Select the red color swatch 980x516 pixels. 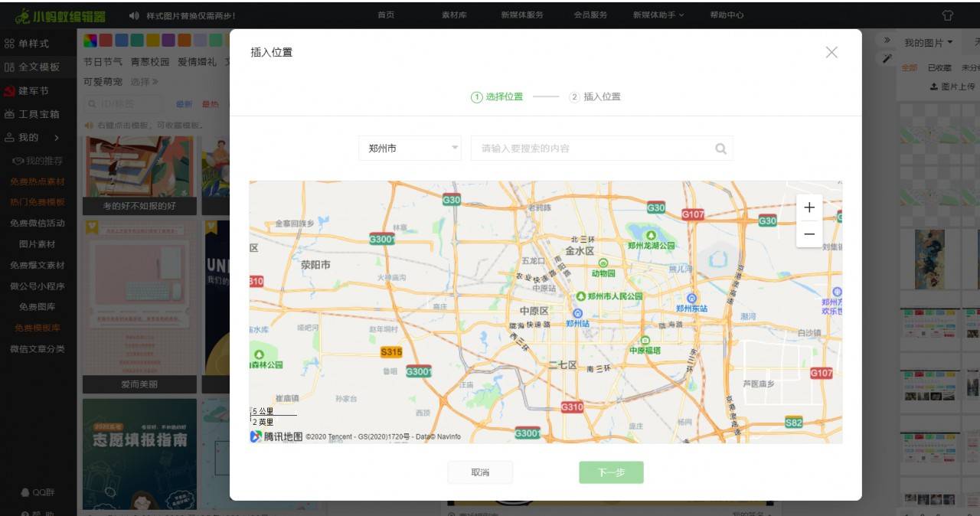pyautogui.click(x=106, y=41)
